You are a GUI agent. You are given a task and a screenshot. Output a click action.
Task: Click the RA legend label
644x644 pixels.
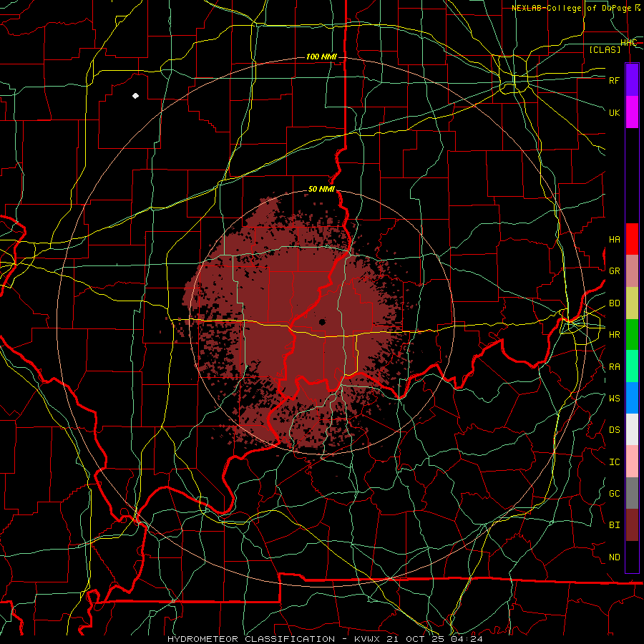pyautogui.click(x=614, y=367)
